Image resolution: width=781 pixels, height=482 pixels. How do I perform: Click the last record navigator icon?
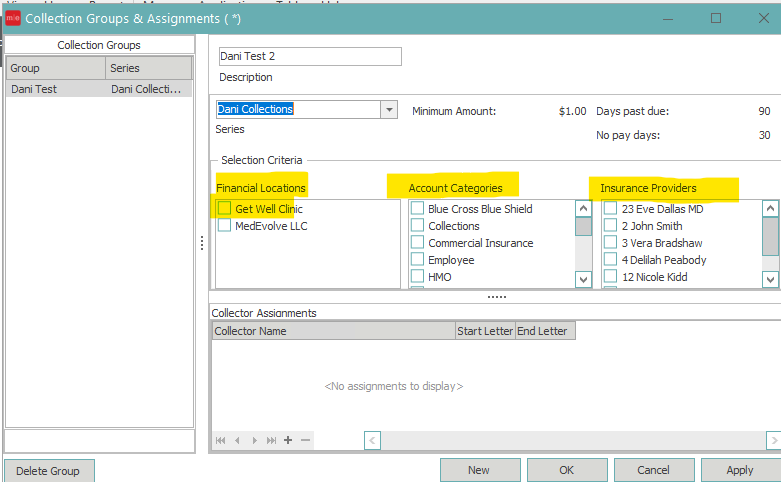coord(271,440)
